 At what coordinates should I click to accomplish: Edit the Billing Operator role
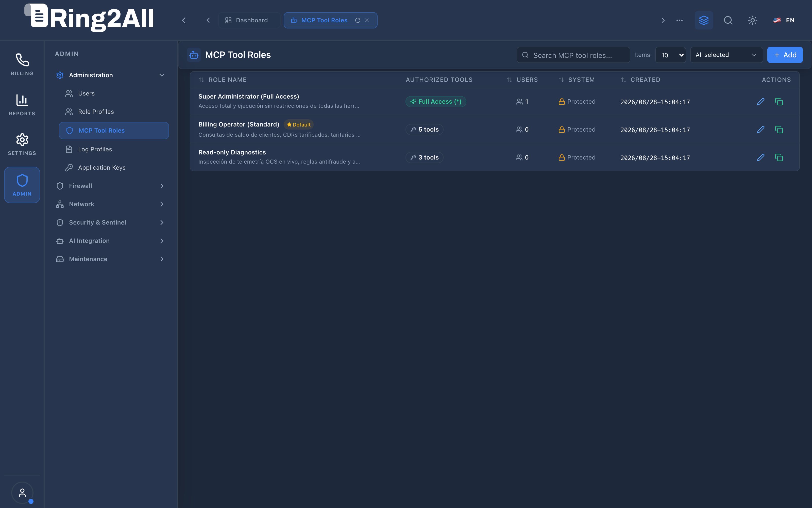[761, 129]
